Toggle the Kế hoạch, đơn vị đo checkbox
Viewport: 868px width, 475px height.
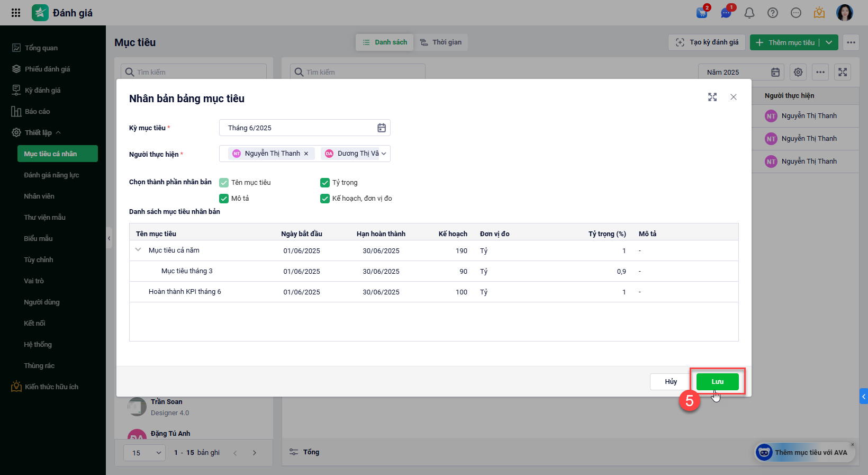tap(325, 199)
